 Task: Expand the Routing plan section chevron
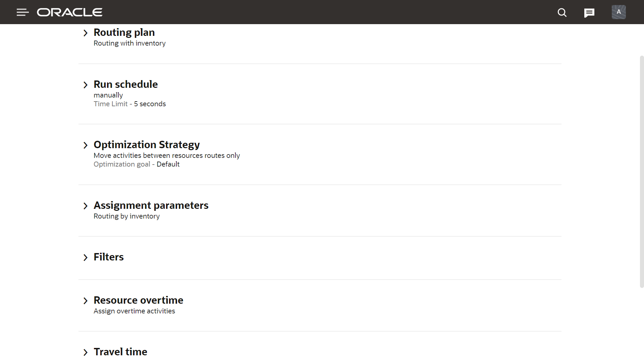[x=86, y=33]
